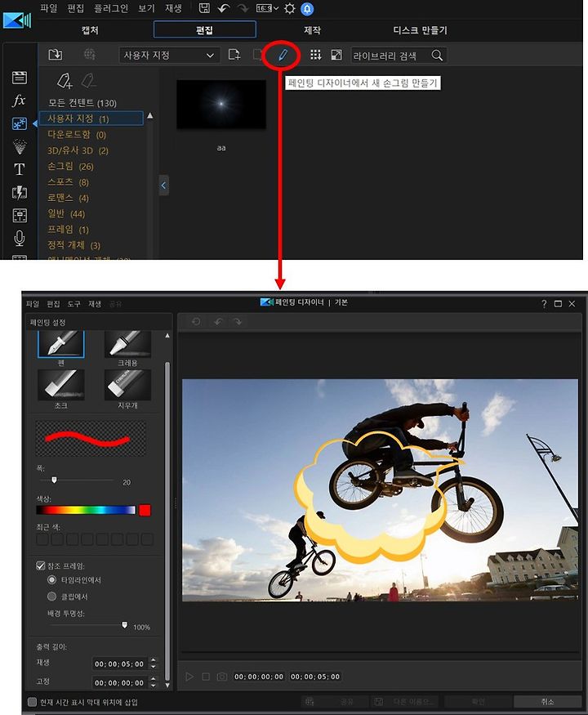Click the red current color swatch

point(145,510)
